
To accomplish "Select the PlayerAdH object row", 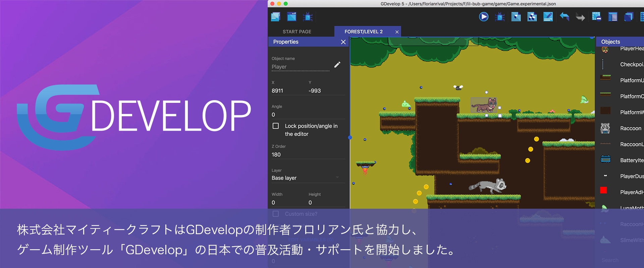I will point(620,192).
